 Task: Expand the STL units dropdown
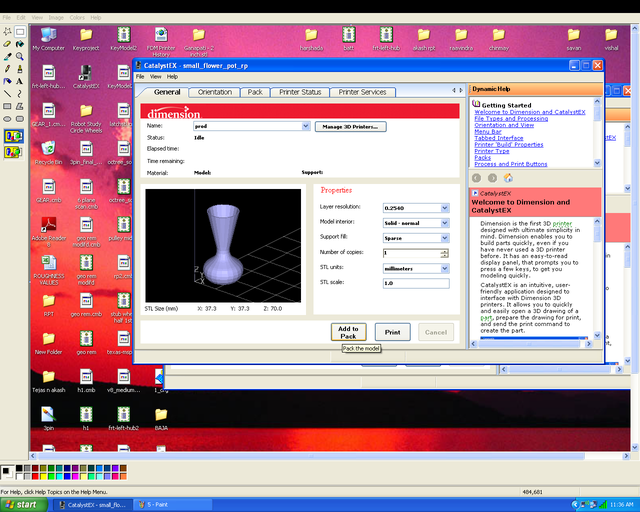(x=445, y=268)
